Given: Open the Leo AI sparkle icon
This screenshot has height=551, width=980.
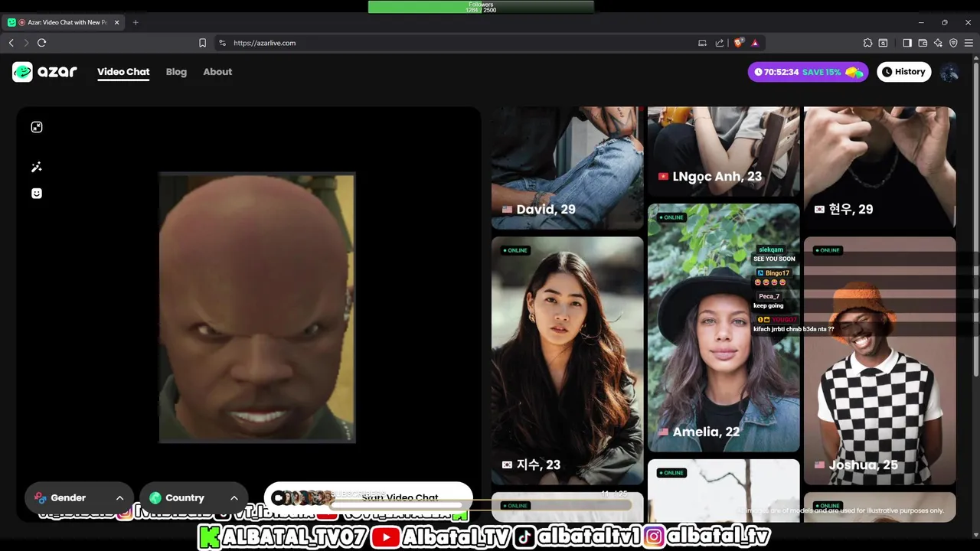Looking at the screenshot, I should [938, 43].
